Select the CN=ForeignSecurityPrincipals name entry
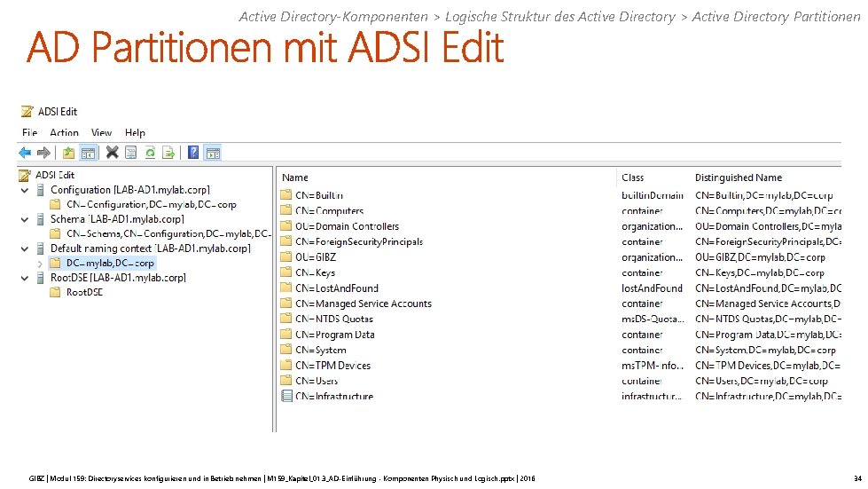The width and height of the screenshot is (868, 489). (359, 241)
